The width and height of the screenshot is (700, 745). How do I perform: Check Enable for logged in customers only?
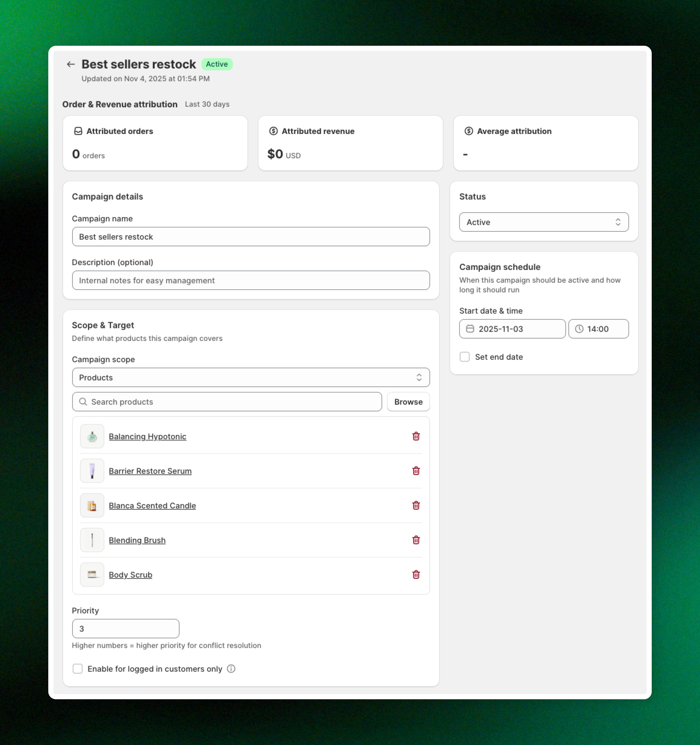(x=77, y=669)
